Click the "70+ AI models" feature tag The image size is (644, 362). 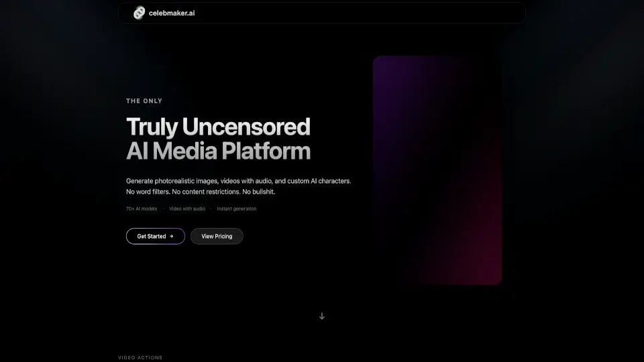pyautogui.click(x=142, y=208)
